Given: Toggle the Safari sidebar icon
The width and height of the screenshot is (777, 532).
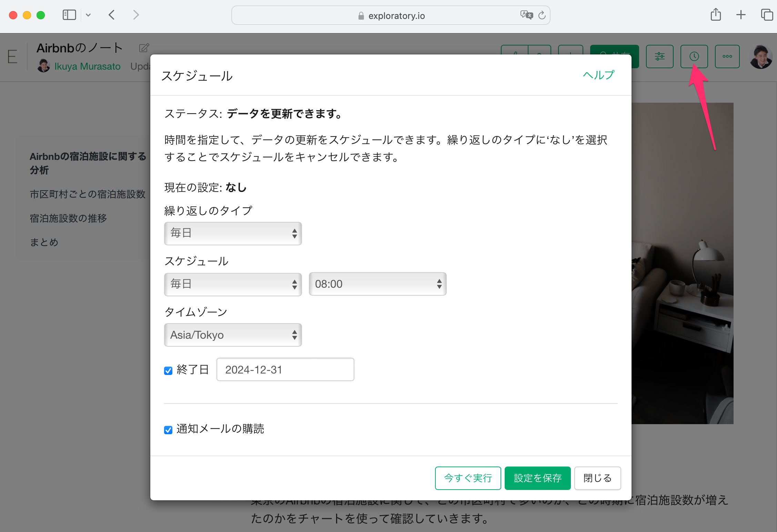Looking at the screenshot, I should (69, 15).
